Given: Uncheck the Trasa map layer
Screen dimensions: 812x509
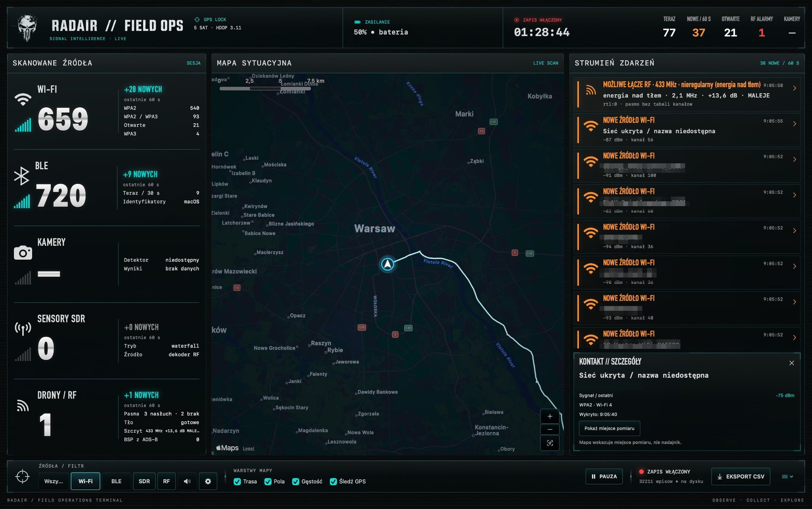Looking at the screenshot, I should click(237, 482).
